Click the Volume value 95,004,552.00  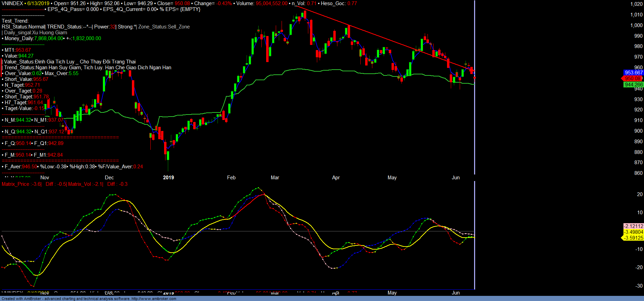(272, 3)
